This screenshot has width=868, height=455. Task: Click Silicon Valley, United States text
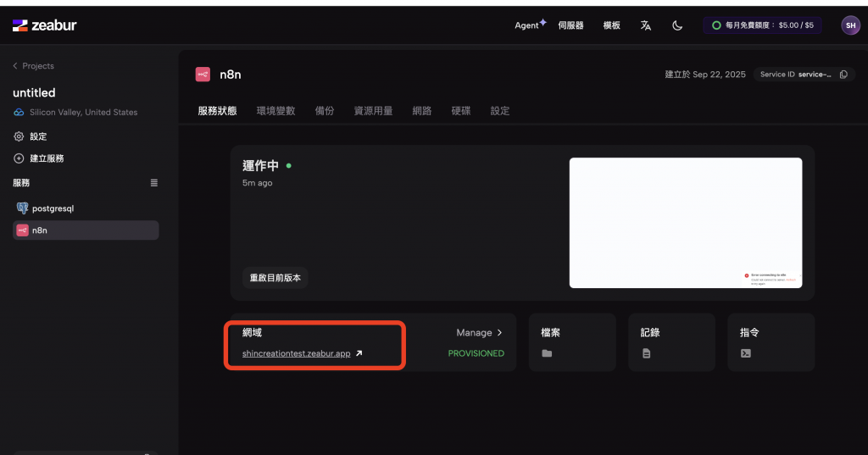(84, 112)
